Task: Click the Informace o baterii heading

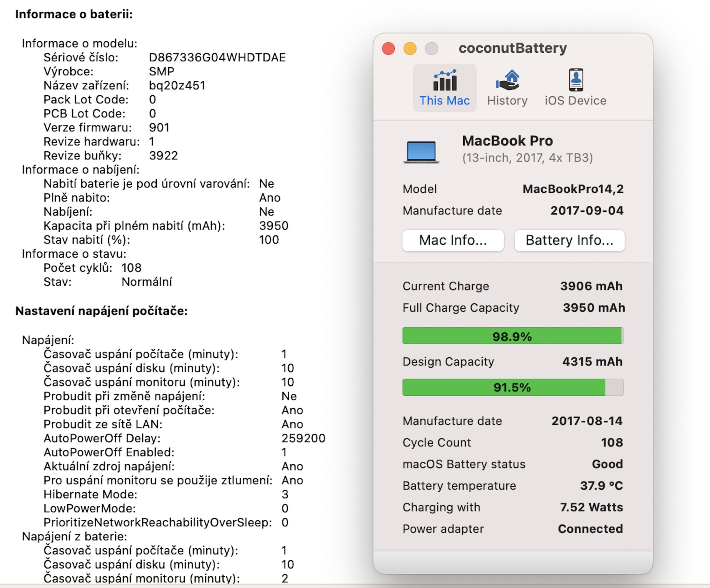Action: pos(74,14)
